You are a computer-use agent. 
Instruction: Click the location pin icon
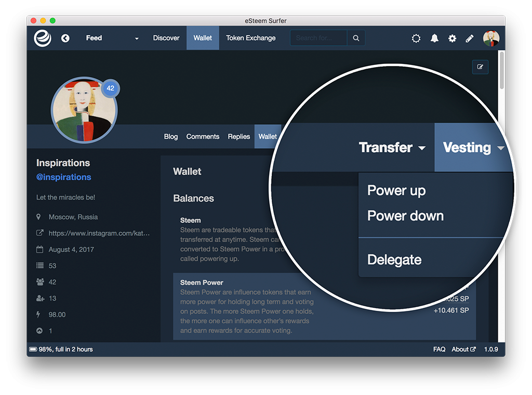click(x=38, y=217)
